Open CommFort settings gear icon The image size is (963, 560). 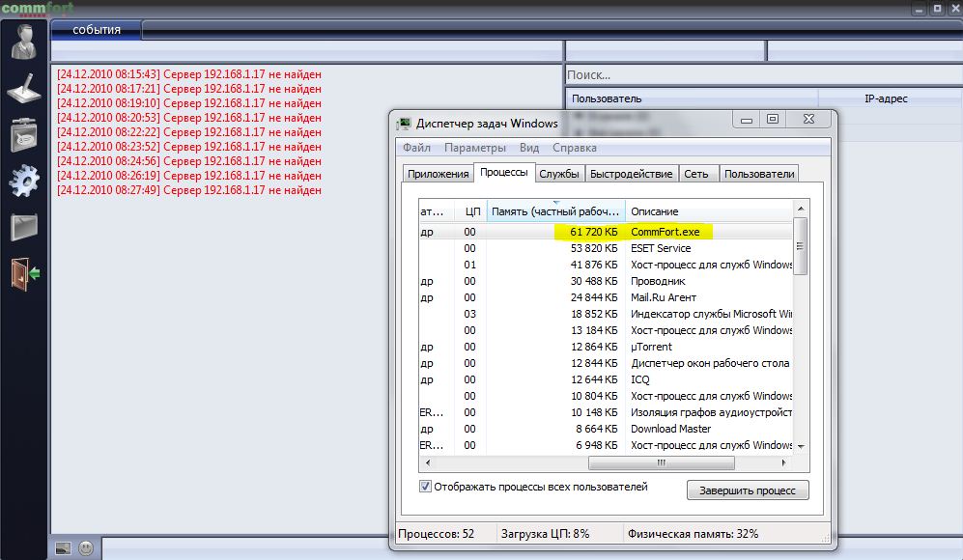point(24,181)
